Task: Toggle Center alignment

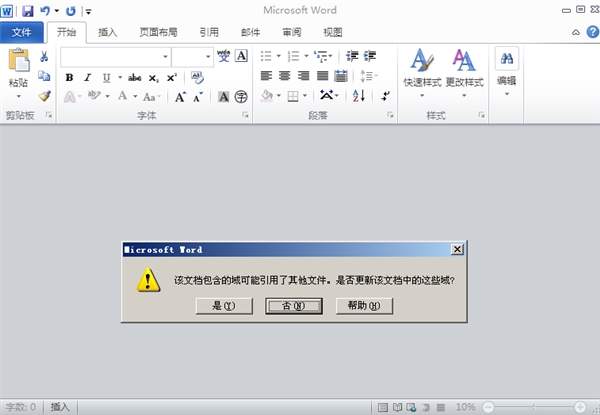Action: (284, 76)
